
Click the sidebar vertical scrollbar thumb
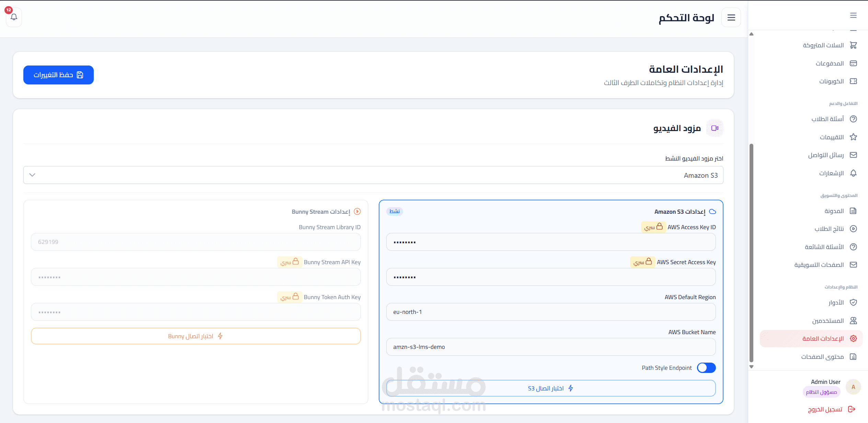[751, 252]
